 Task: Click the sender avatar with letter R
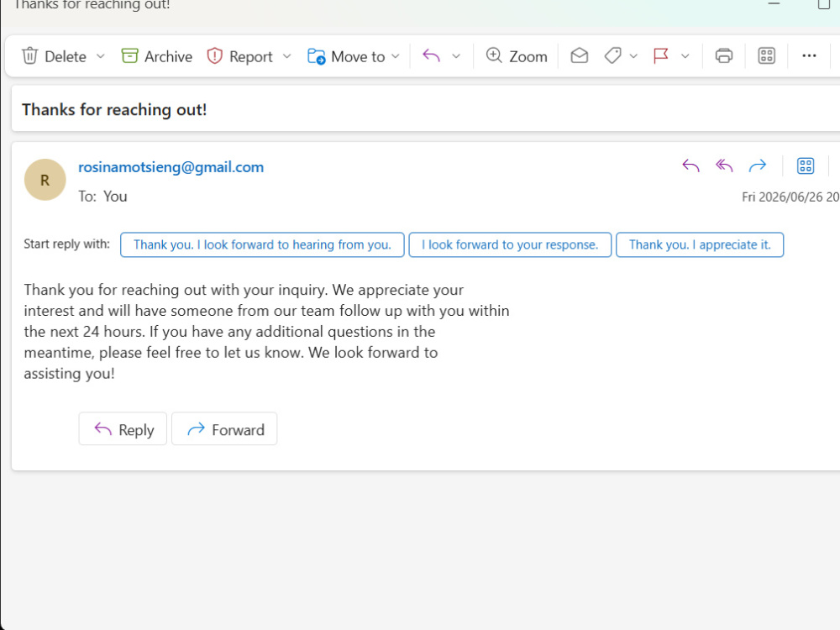click(x=45, y=180)
